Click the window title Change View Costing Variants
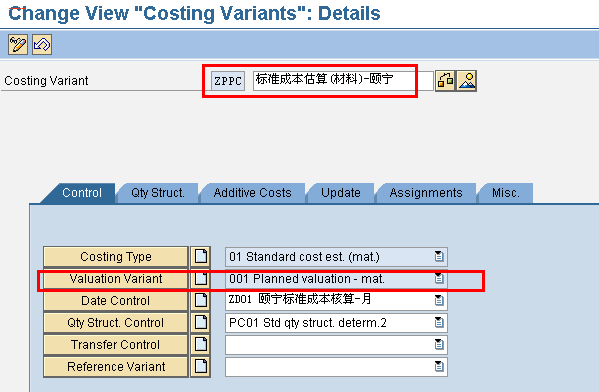Image resolution: width=599 pixels, height=392 pixels. click(x=194, y=13)
